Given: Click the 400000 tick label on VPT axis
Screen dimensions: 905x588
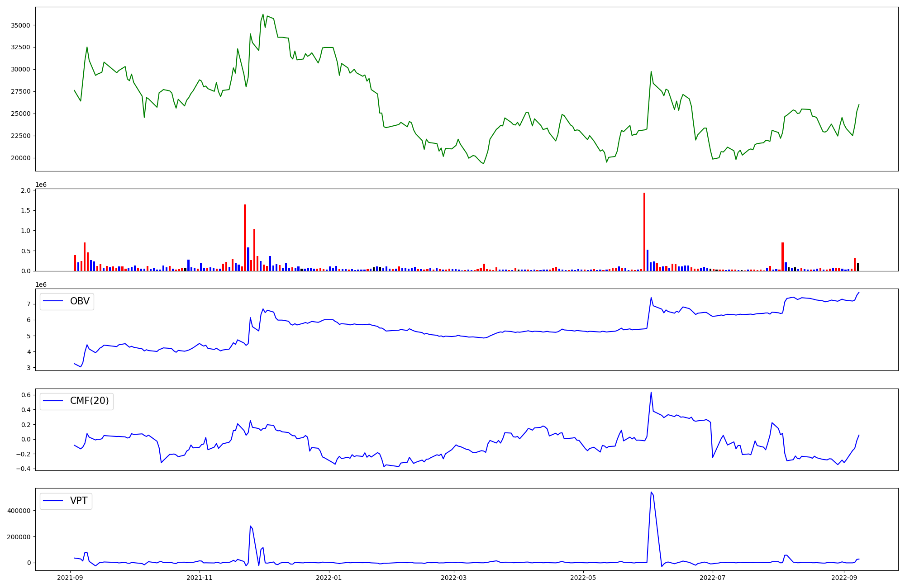Looking at the screenshot, I should pos(19,511).
